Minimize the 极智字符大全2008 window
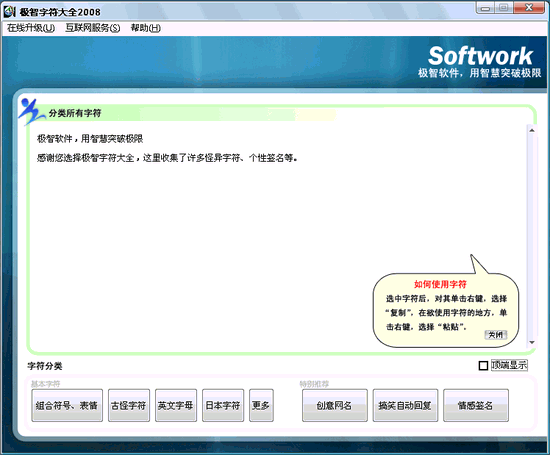 pyautogui.click(x=485, y=8)
